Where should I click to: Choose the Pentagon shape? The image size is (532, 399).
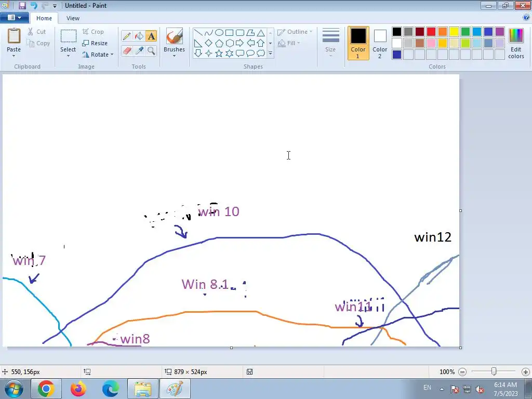[219, 43]
